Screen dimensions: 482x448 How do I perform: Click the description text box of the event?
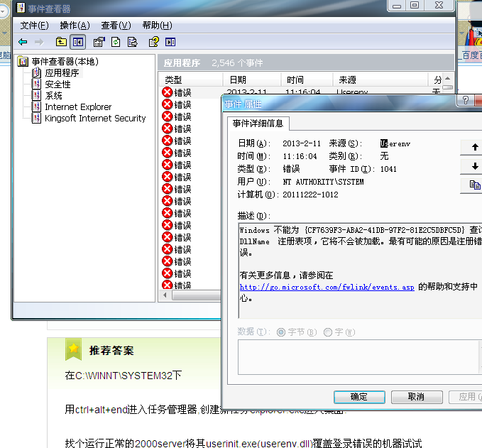(361, 271)
